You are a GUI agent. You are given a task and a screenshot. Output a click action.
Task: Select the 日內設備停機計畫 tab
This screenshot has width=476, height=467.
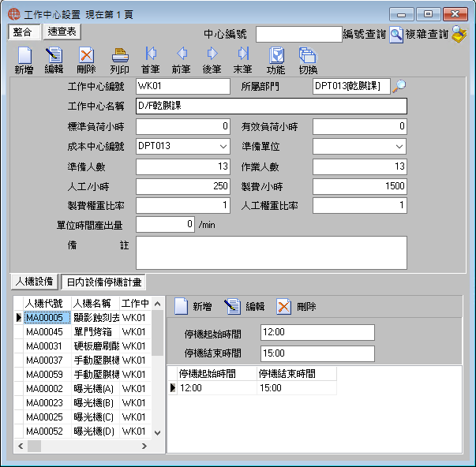click(103, 282)
